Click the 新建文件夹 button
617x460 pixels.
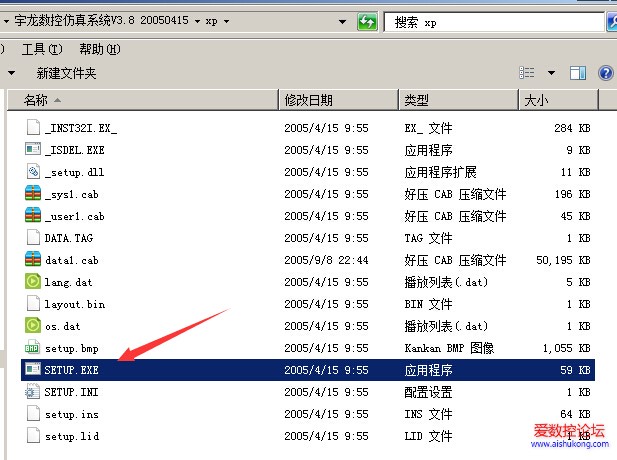[67, 73]
